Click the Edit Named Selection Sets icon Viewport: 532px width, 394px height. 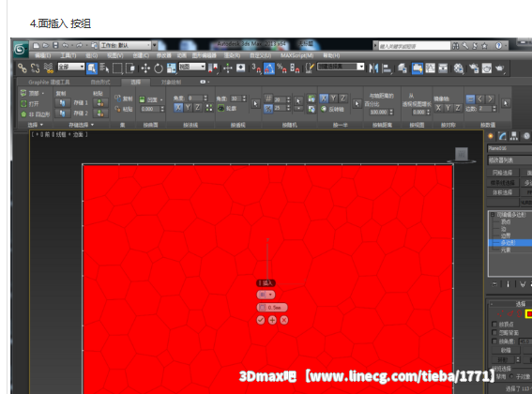(x=310, y=68)
